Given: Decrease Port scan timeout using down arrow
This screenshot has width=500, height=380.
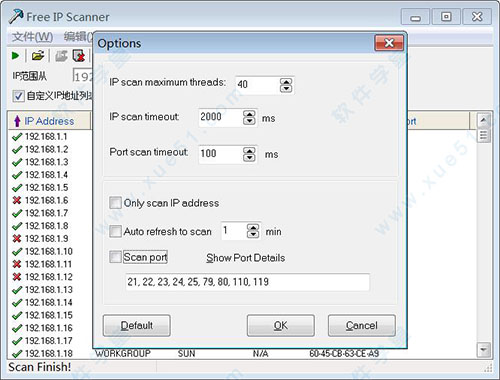Looking at the screenshot, I should (249, 158).
